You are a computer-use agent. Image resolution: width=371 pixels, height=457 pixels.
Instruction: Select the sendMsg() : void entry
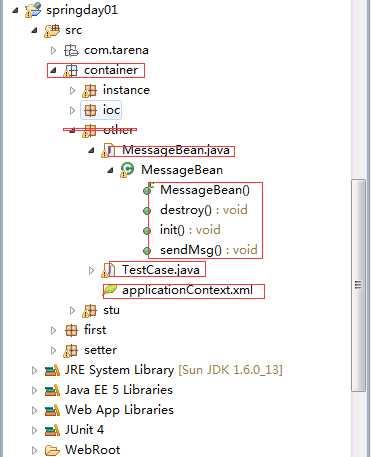209,250
